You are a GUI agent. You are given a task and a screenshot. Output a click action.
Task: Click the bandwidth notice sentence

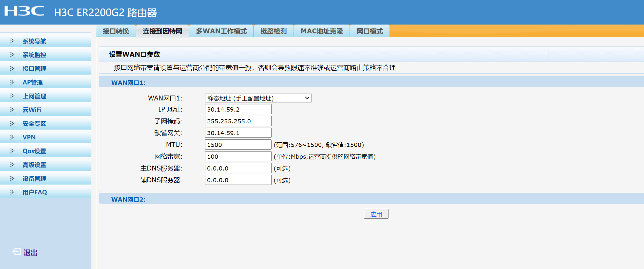tap(255, 68)
